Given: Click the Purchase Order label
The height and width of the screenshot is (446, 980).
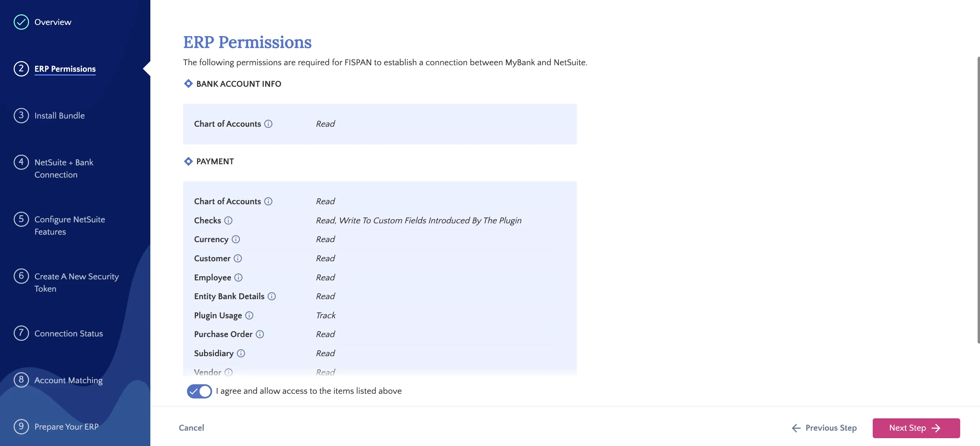Looking at the screenshot, I should pos(223,334).
